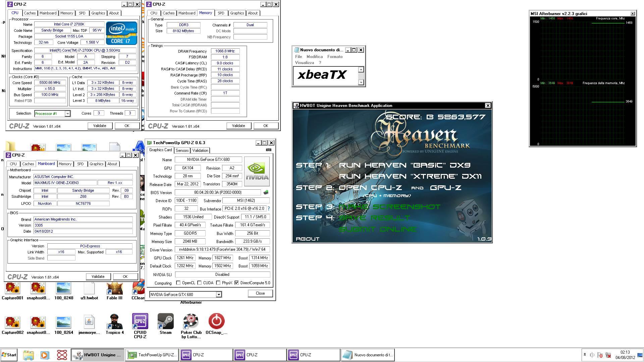
Task: Switch to Caches tab in CPU window
Action: (x=30, y=13)
